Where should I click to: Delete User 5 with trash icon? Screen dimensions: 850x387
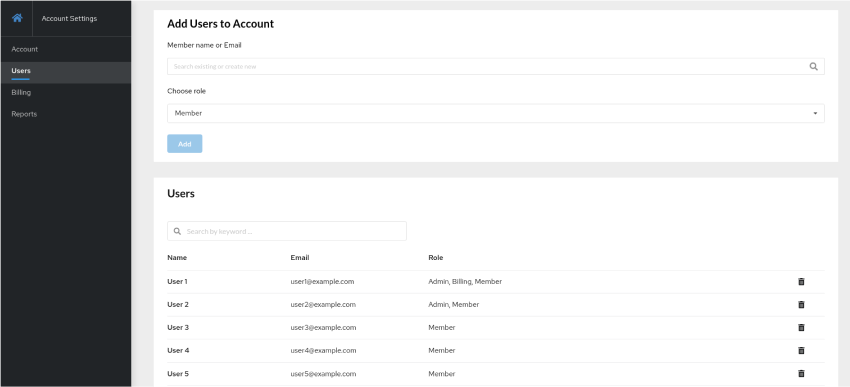coord(801,373)
